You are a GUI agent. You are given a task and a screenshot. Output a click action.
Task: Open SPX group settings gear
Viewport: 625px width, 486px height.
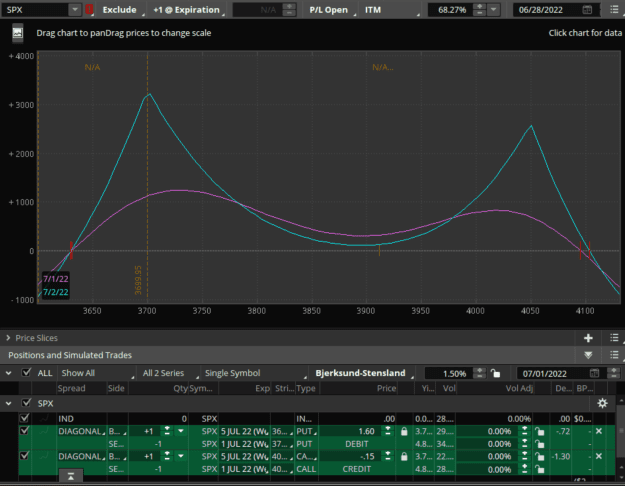pyautogui.click(x=602, y=403)
